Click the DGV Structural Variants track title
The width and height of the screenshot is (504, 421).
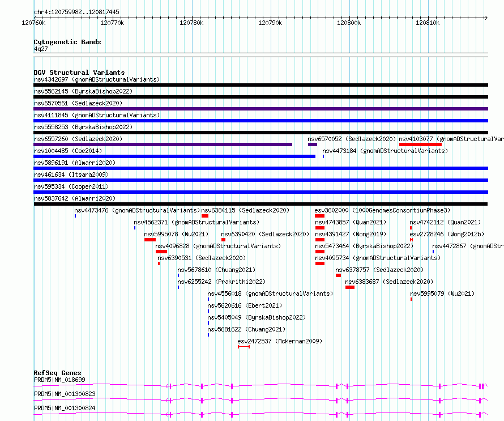pyautogui.click(x=79, y=73)
